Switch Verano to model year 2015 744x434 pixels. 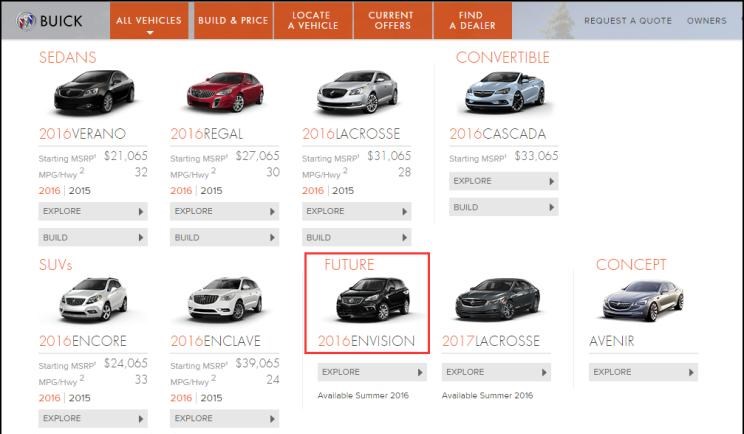pos(79,191)
